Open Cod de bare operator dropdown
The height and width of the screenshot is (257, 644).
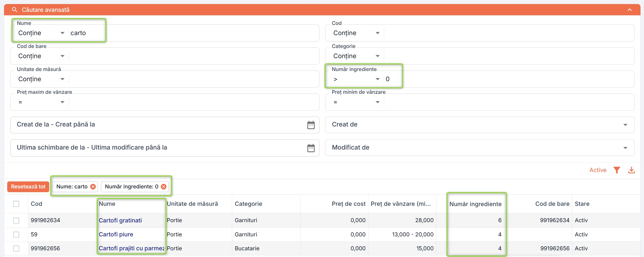41,56
